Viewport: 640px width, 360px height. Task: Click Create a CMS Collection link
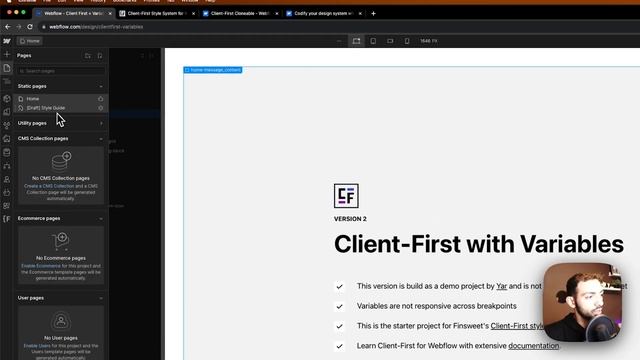[x=49, y=186]
